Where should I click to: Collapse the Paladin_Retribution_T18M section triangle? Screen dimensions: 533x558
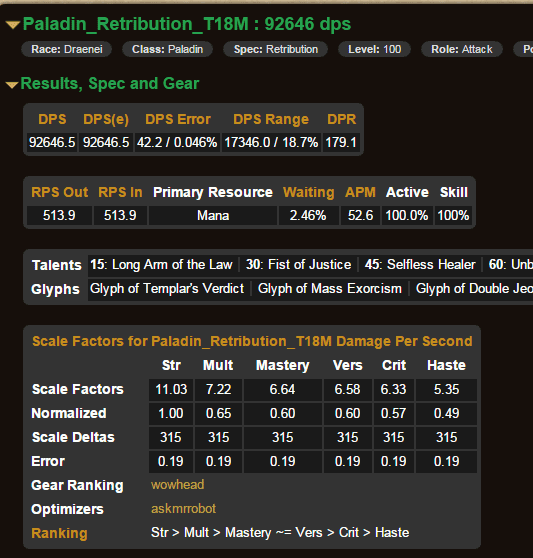pyautogui.click(x=13, y=25)
